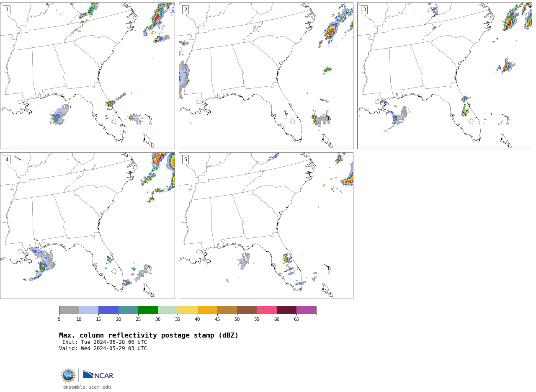
Task: Click the NCAR logo
Action: click(98, 375)
